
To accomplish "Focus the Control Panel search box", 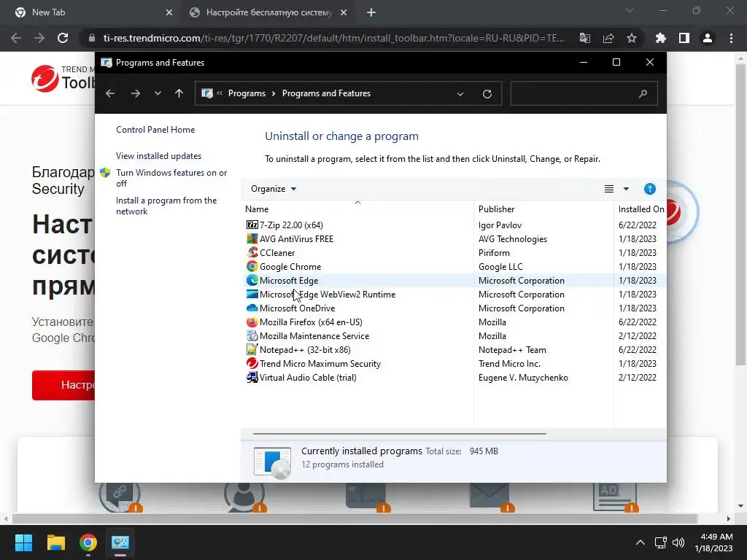I will (584, 93).
